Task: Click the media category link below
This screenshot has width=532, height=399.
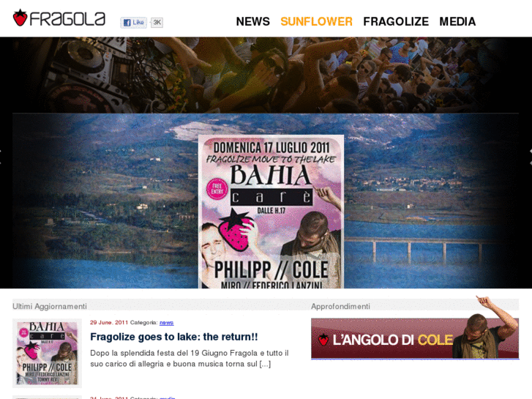Action: point(168,398)
